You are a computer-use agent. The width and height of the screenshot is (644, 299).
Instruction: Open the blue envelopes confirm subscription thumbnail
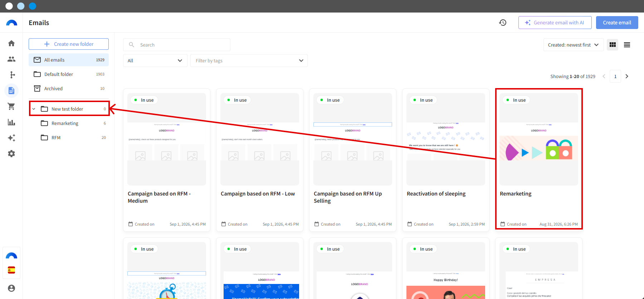[x=260, y=270]
